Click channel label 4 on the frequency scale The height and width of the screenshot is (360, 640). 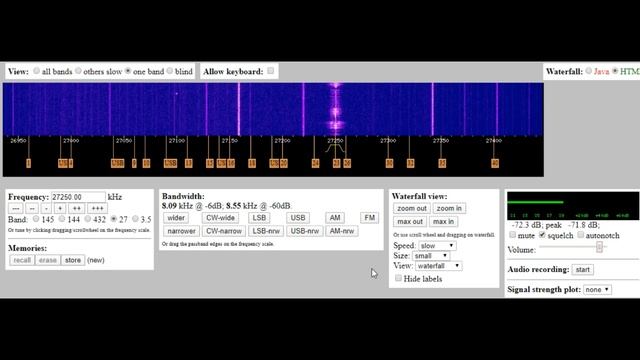click(71, 164)
